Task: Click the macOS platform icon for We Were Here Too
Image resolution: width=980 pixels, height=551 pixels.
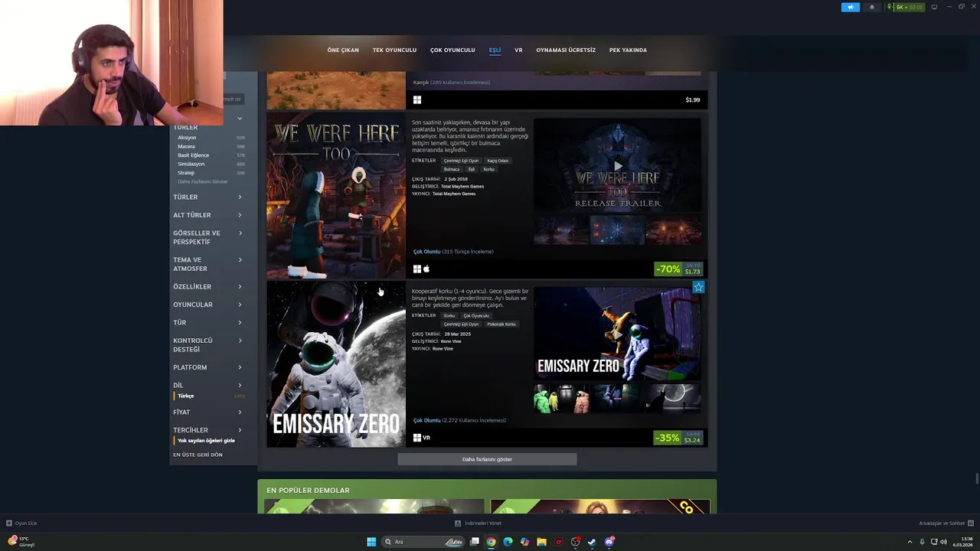Action: tap(426, 269)
